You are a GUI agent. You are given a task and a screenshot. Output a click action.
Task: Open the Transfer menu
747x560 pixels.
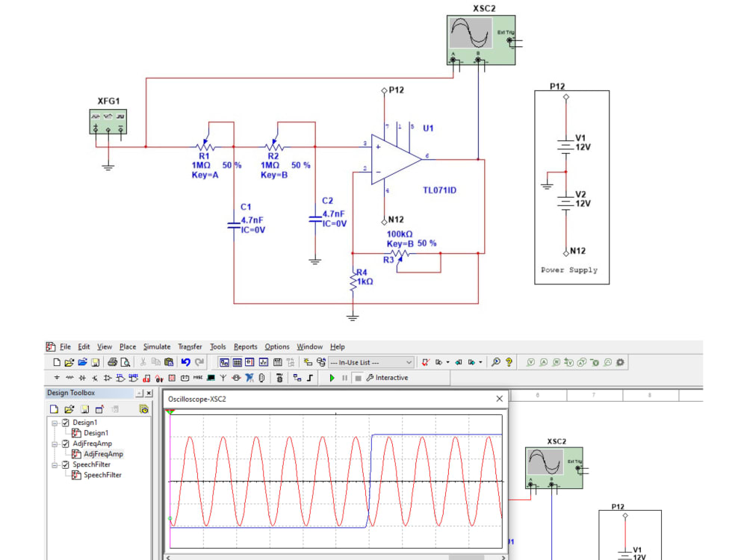(190, 346)
